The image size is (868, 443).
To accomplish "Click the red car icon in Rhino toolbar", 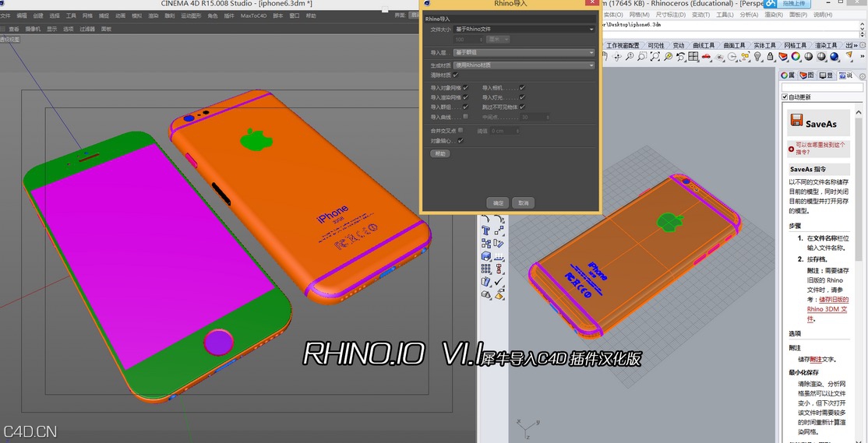I will click(706, 56).
